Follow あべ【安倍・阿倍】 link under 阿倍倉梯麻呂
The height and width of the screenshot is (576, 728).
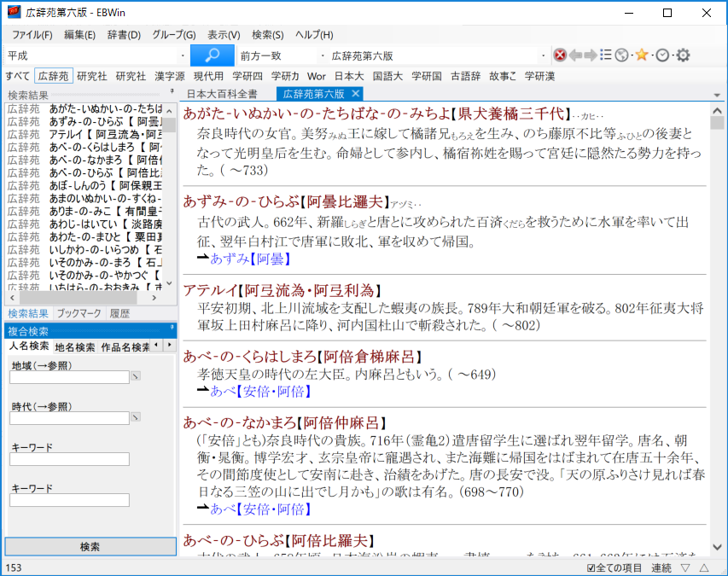[x=260, y=392]
